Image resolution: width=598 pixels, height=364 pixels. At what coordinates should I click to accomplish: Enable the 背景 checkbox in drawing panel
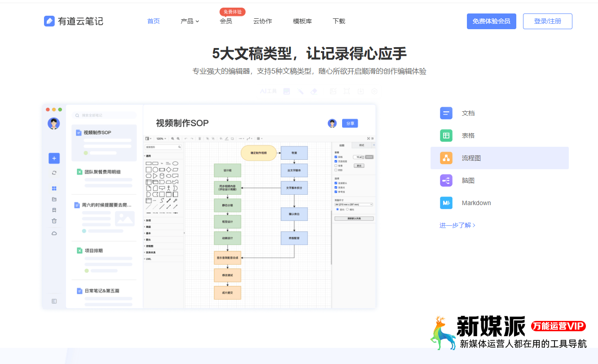335,166
